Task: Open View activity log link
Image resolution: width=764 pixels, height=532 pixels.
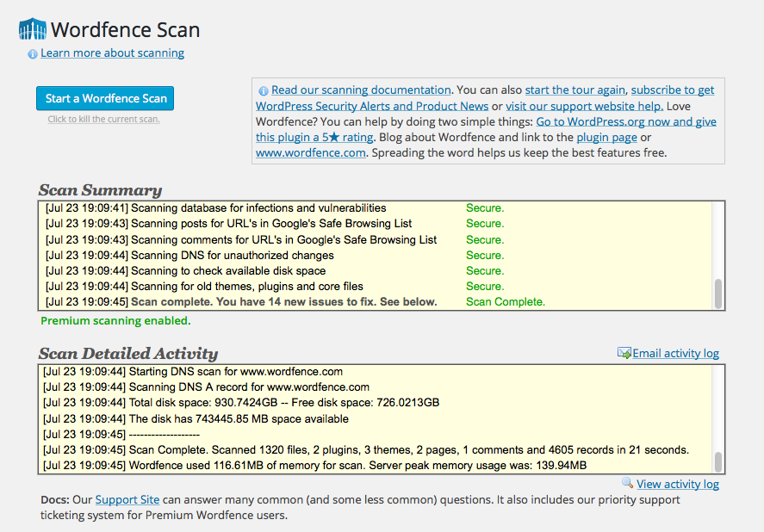Action: (677, 484)
